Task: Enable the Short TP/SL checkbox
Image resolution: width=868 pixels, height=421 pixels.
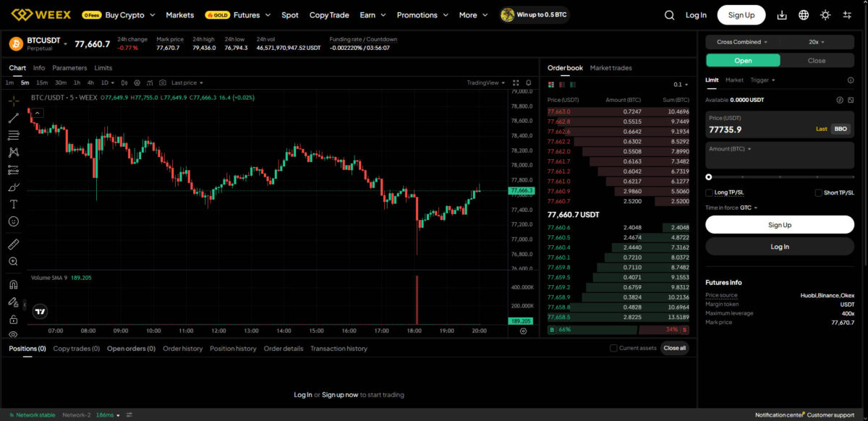Action: coord(819,193)
